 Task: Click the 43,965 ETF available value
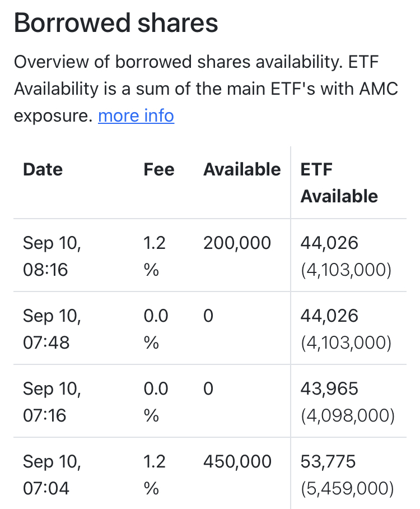click(x=329, y=388)
